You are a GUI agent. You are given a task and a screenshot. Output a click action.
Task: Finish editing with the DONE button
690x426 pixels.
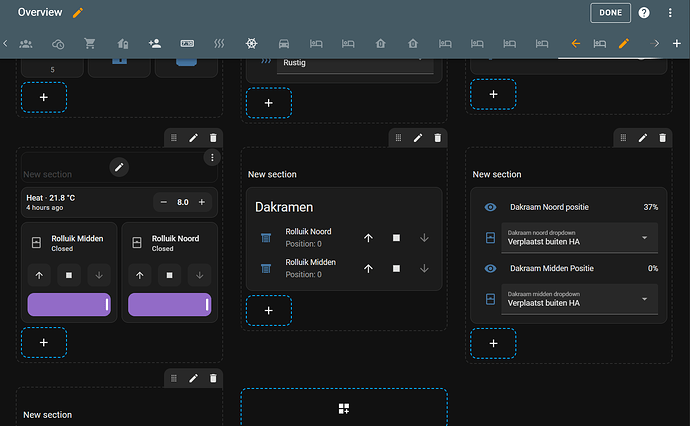pos(610,13)
